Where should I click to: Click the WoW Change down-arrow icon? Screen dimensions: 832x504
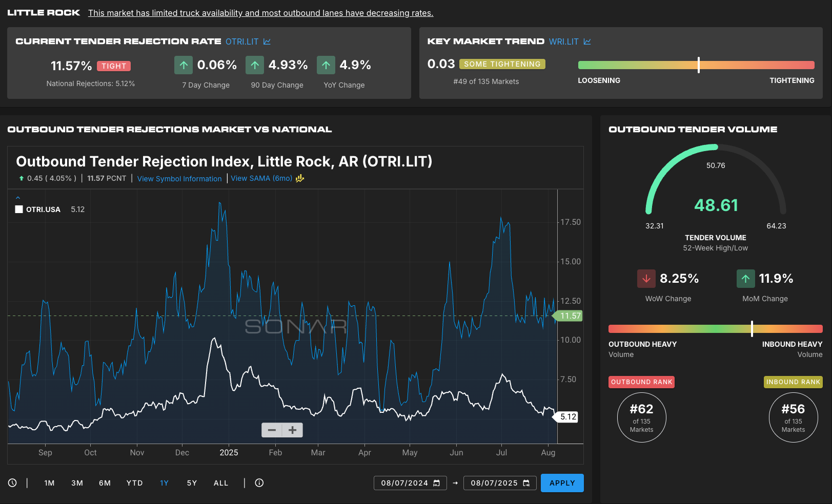click(x=646, y=279)
